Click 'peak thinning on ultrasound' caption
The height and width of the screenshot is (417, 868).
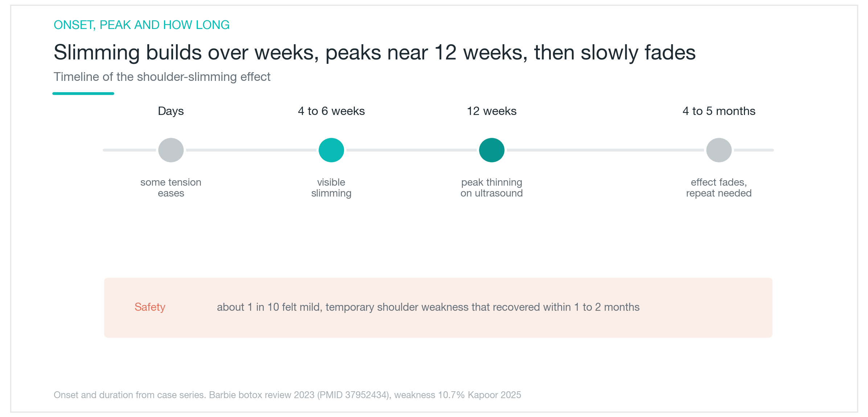[x=492, y=187]
